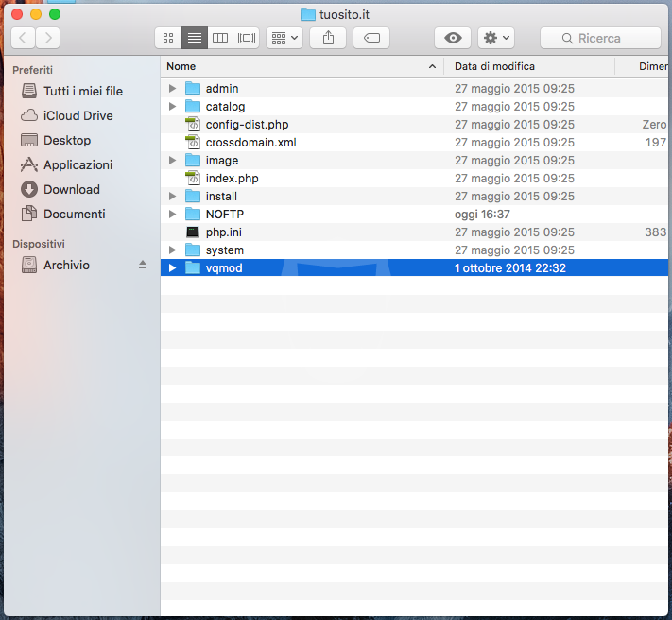Select the install folder name

(x=221, y=197)
